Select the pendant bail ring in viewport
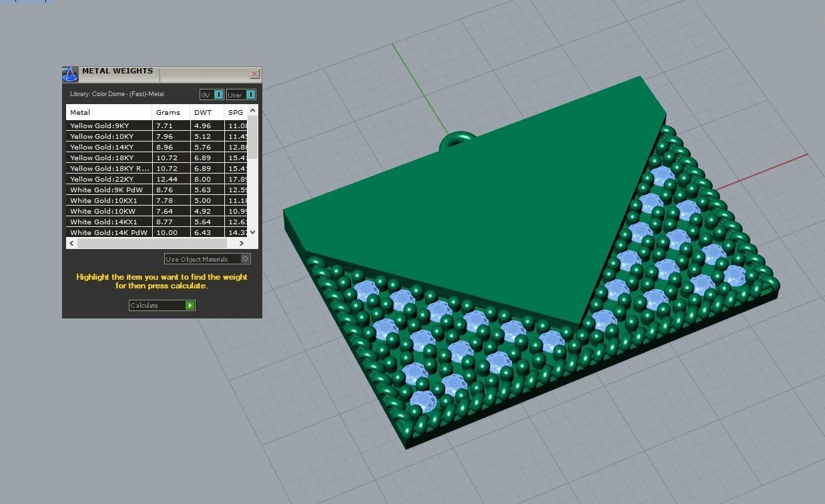This screenshot has width=825, height=504. coord(458,140)
